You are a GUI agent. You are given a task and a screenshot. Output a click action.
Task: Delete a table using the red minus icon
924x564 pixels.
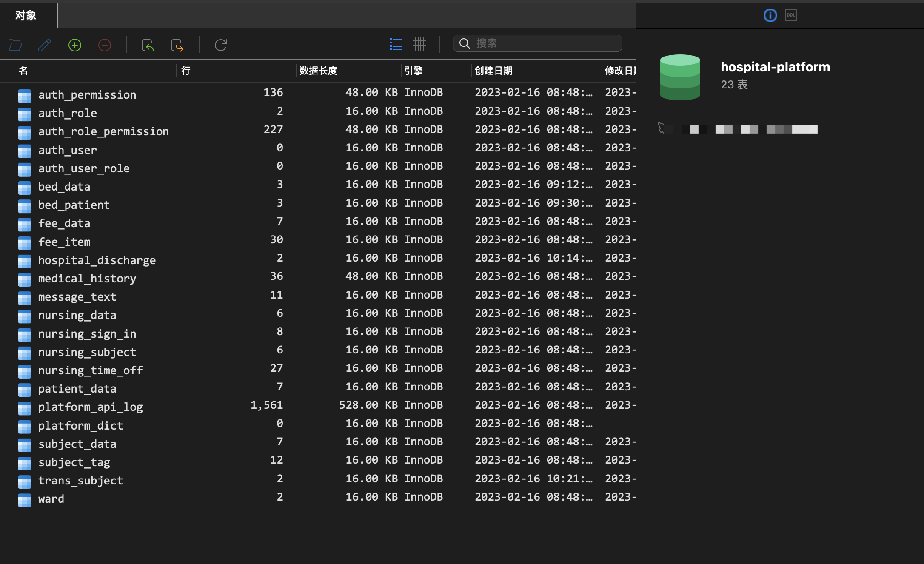coord(104,45)
